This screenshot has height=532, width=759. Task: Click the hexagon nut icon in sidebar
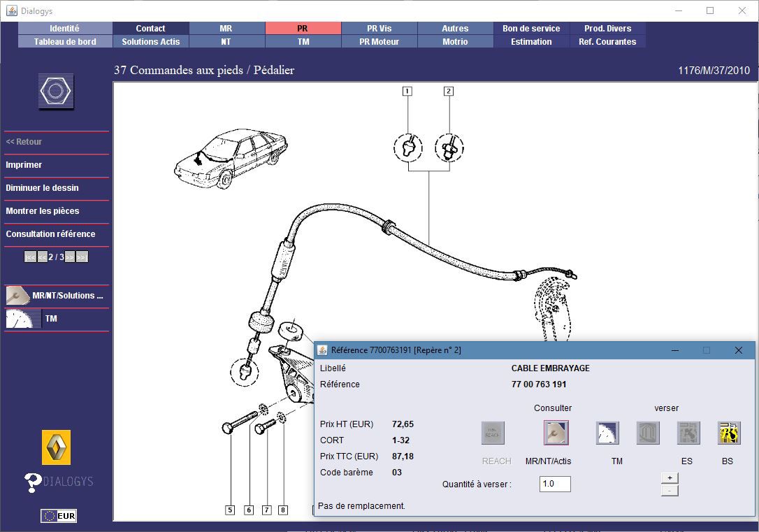(x=56, y=91)
